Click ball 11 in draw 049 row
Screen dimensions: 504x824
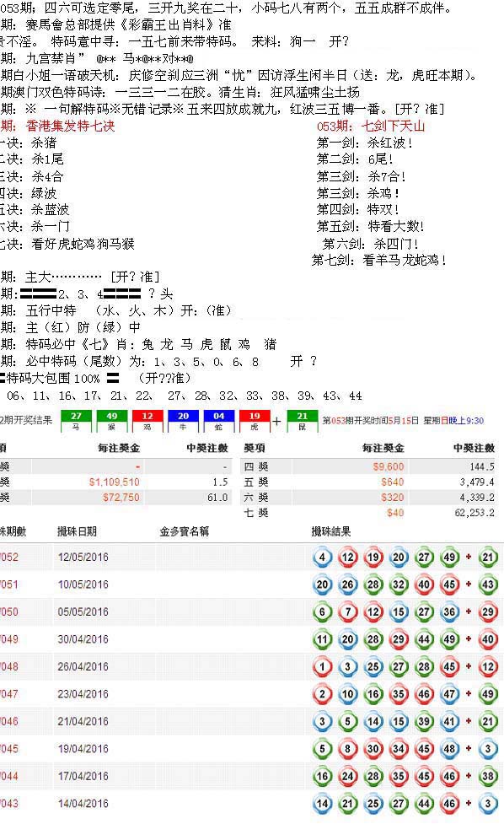tap(322, 639)
